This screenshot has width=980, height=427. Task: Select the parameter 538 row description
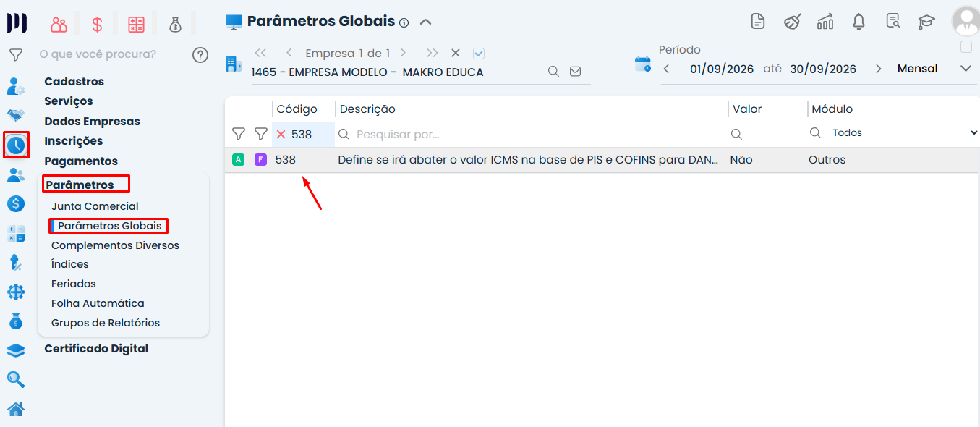(x=528, y=160)
